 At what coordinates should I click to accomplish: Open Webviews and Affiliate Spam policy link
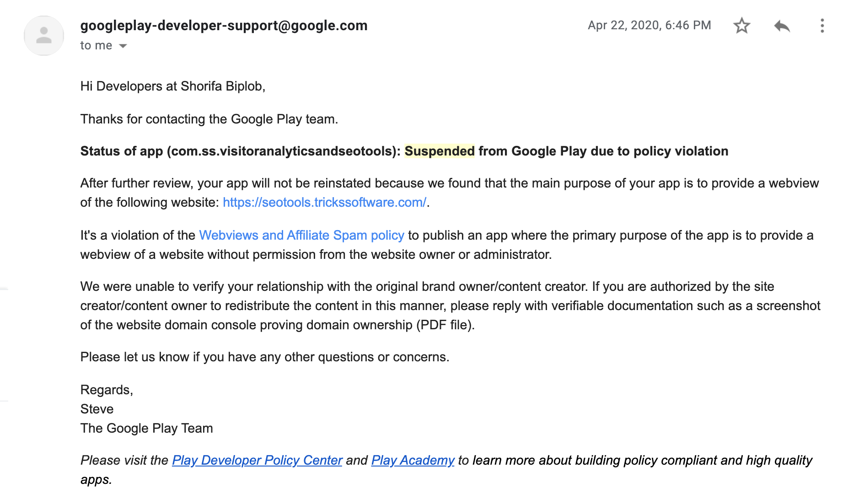[x=302, y=235]
